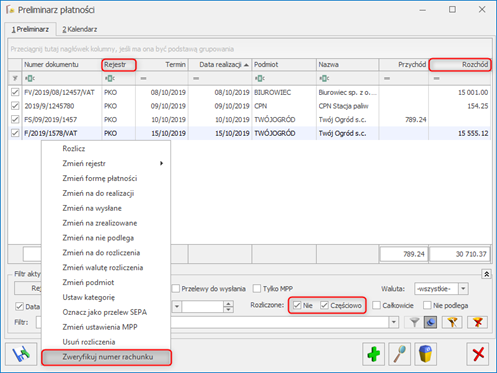This screenshot has width=497, height=373.
Task: Uncheck row FS/09/2019/1457 checkbox
Action: tap(15, 119)
